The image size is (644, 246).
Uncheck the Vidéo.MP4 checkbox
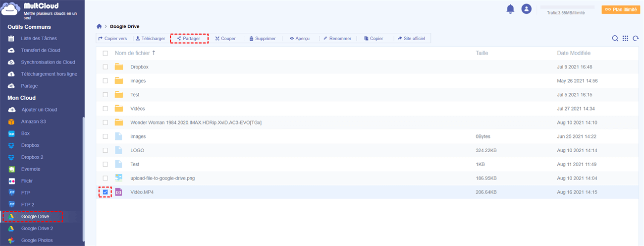coord(105,192)
